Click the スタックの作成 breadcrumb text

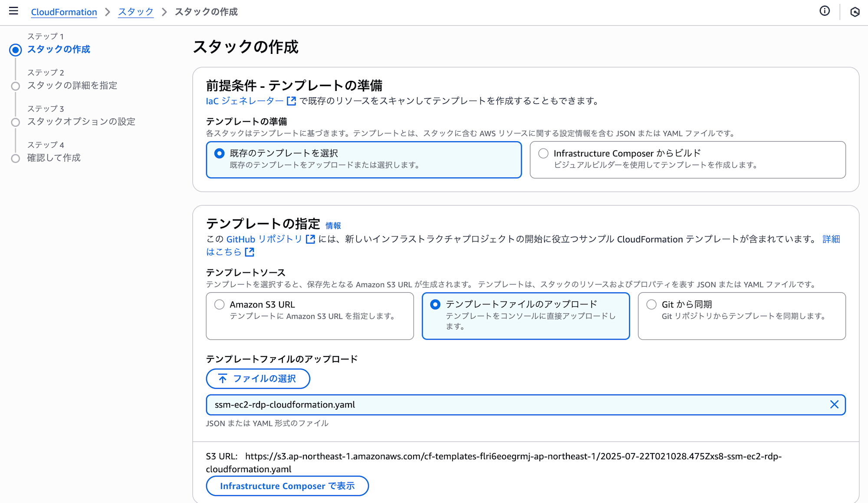[206, 12]
